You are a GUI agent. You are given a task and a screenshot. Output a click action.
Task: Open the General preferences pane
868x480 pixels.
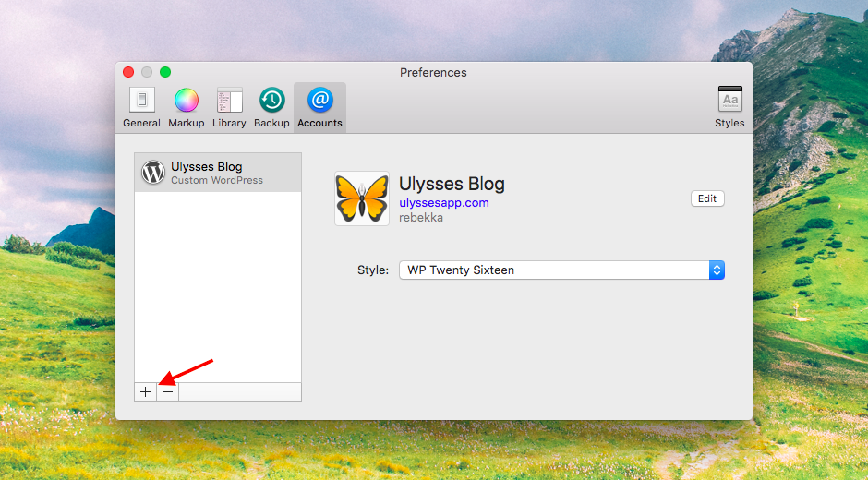point(141,107)
